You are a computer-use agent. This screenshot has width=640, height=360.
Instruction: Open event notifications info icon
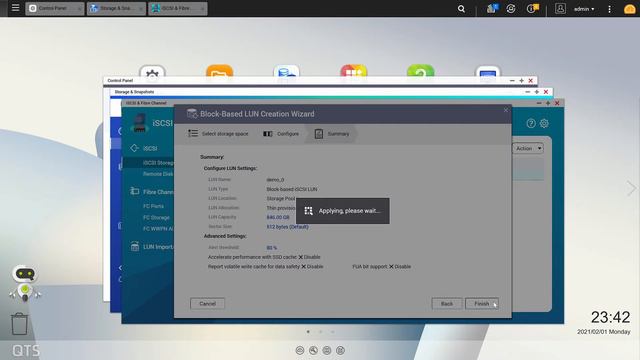click(532, 8)
